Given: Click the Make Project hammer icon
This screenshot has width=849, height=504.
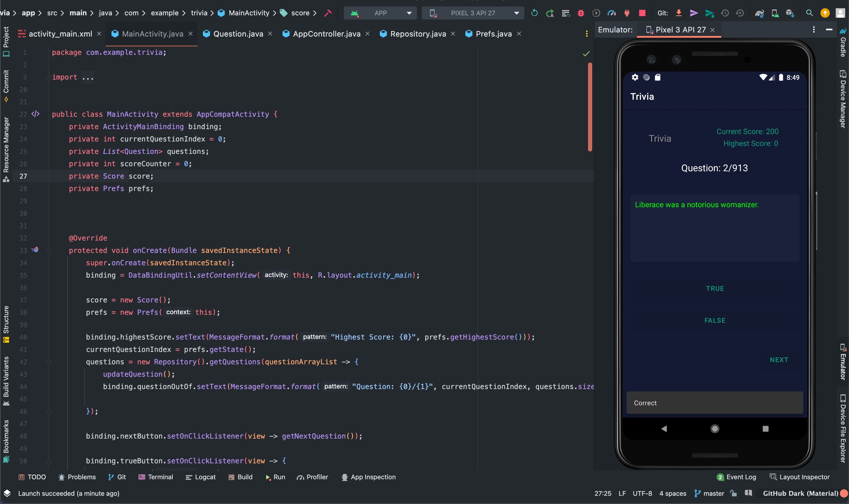Looking at the screenshot, I should click(x=328, y=13).
